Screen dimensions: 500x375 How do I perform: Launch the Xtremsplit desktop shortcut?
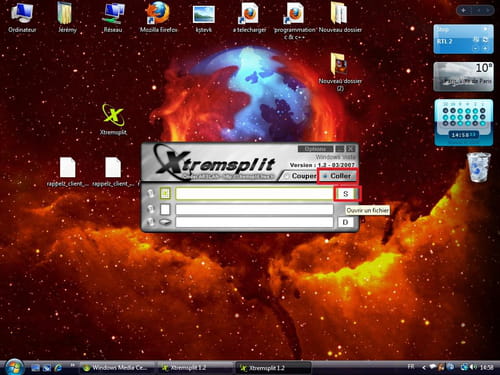(113, 119)
